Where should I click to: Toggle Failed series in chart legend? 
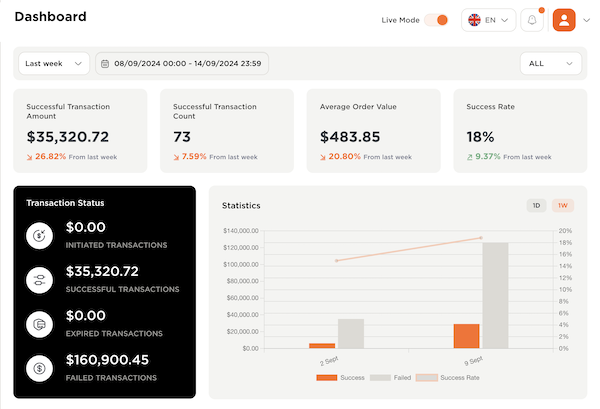391,378
